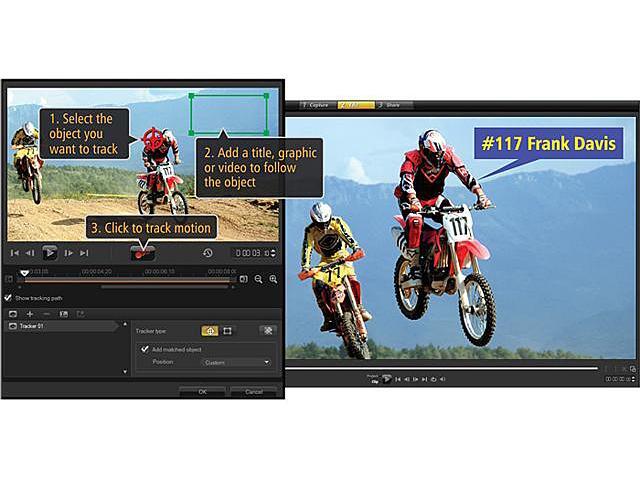The width and height of the screenshot is (640, 480).
Task: Zoom in on the tracking timeline
Action: tap(273, 279)
